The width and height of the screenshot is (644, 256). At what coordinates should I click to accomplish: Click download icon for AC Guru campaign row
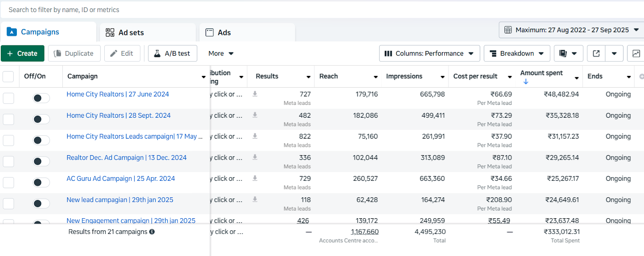(x=255, y=178)
